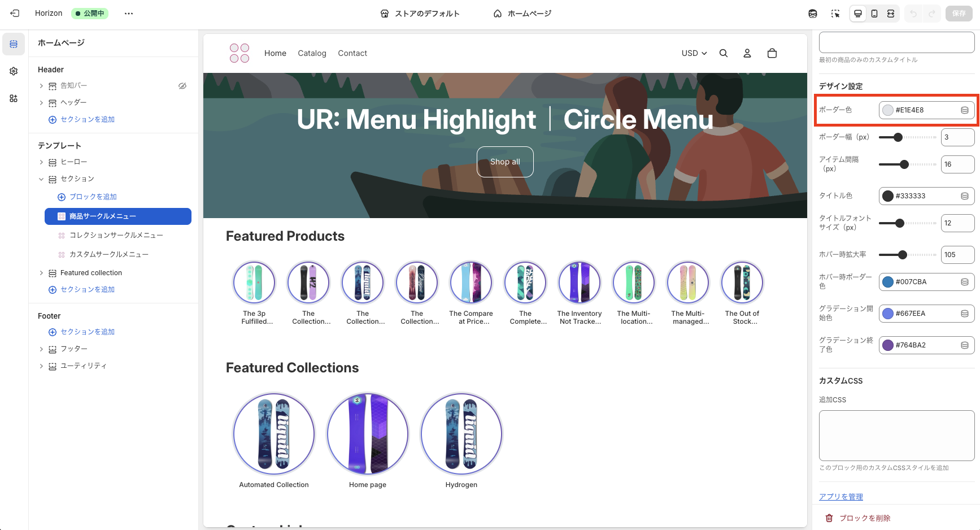Collapse the セクション tree item
The height and width of the screenshot is (530, 980).
(41, 179)
